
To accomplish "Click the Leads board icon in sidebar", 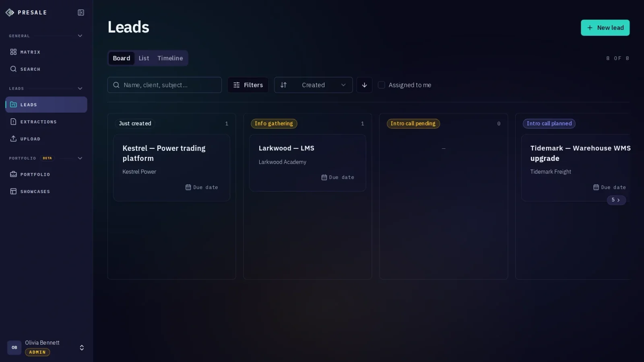I will [13, 105].
